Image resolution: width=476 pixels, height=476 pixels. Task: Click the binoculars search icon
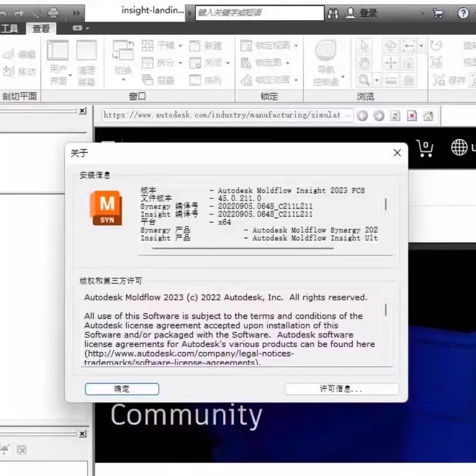point(333,13)
